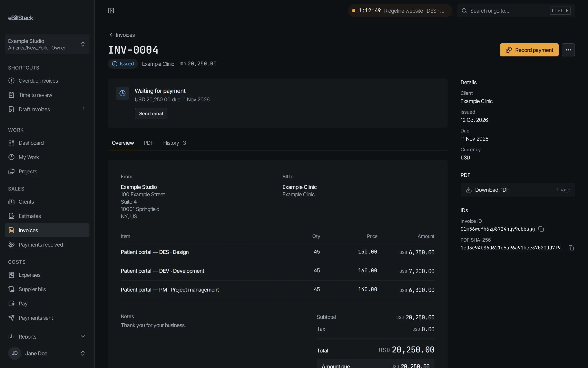Open Projects section
This screenshot has height=368, width=588.
pyautogui.click(x=47, y=172)
